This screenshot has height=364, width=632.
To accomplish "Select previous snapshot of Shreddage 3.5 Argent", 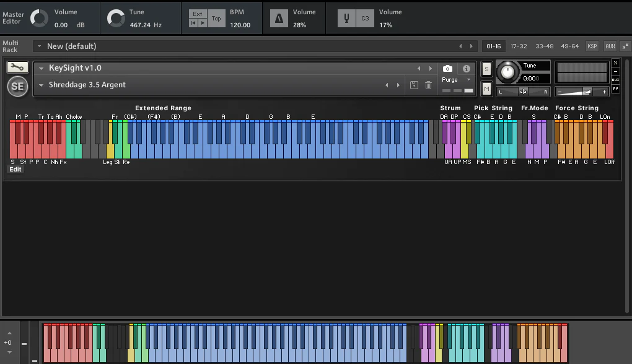I will pyautogui.click(x=387, y=85).
